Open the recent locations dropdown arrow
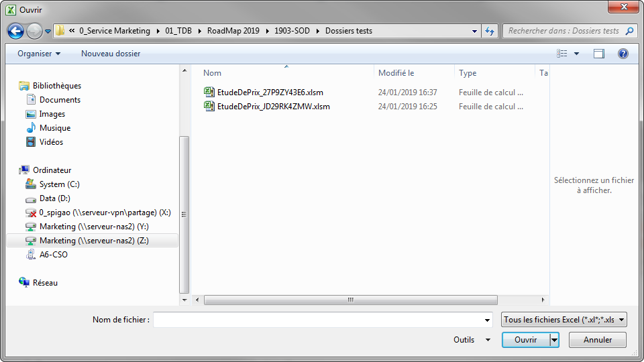Image resolution: width=644 pixels, height=362 pixels. (x=48, y=32)
